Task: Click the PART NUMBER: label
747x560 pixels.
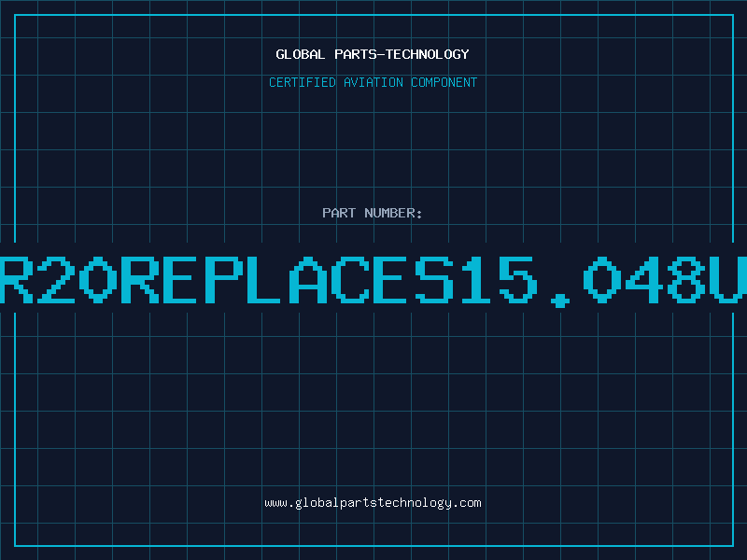Action: 372,213
